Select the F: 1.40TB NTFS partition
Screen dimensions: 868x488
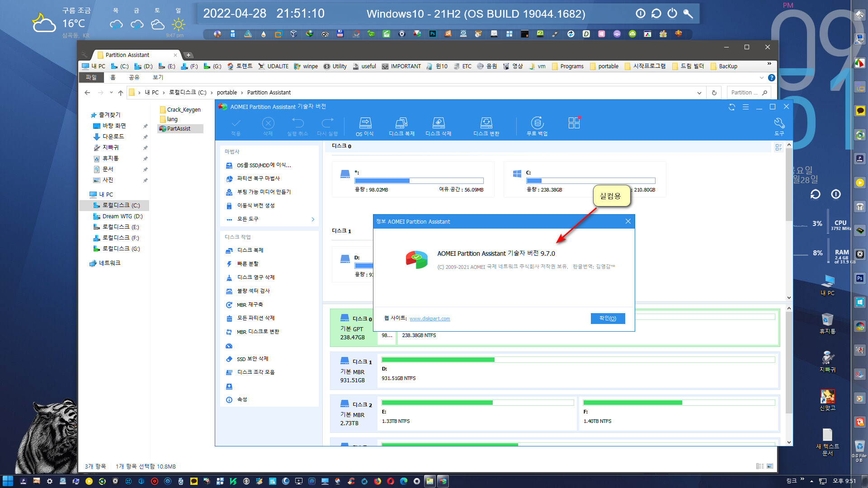679,413
